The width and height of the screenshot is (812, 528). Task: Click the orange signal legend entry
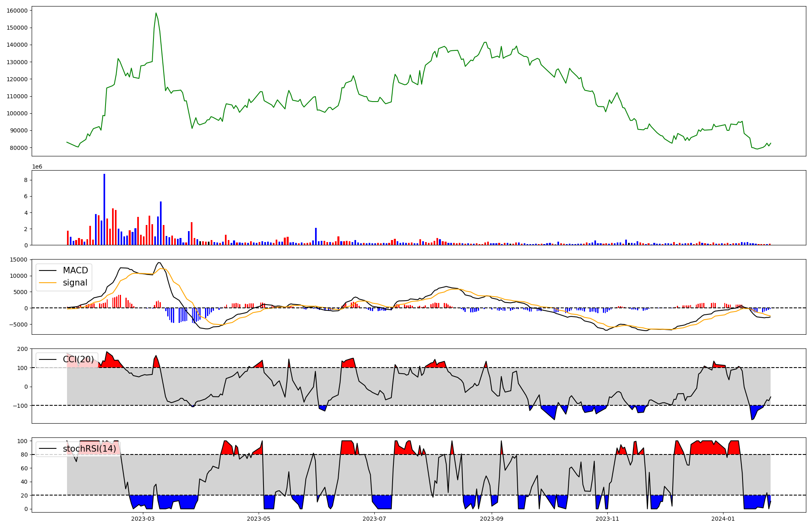(75, 283)
